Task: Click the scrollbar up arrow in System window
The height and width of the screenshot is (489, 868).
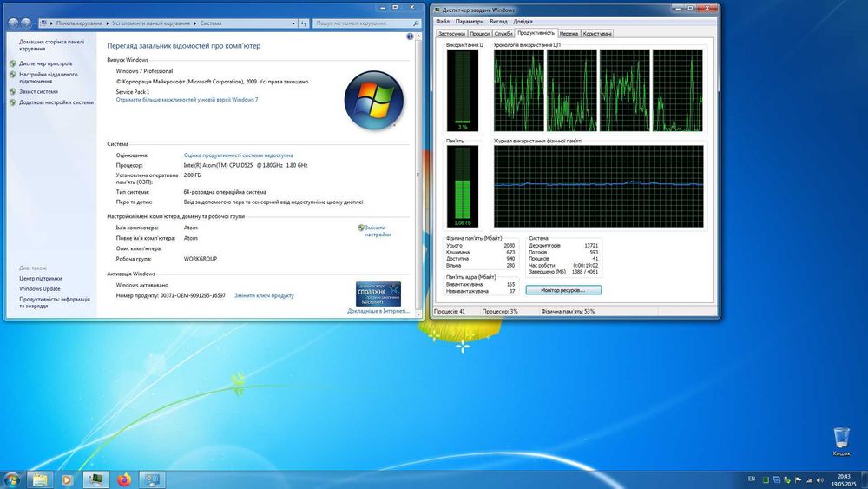Action: coord(418,36)
